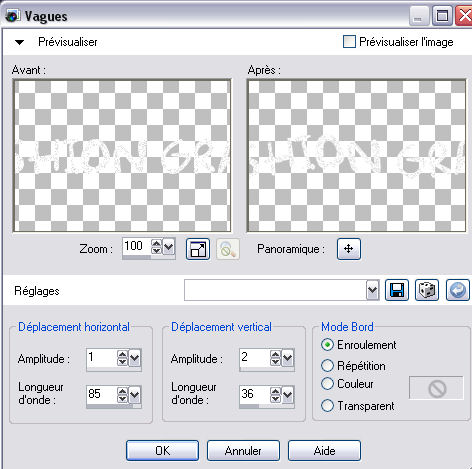Click the Panoramique navigate cross-arrow button
Viewport: 472px width, 469px height.
(349, 249)
